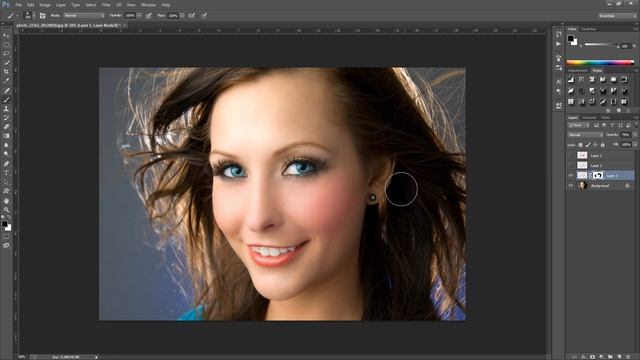
Task: Select the Zoom tool
Action: (6, 210)
